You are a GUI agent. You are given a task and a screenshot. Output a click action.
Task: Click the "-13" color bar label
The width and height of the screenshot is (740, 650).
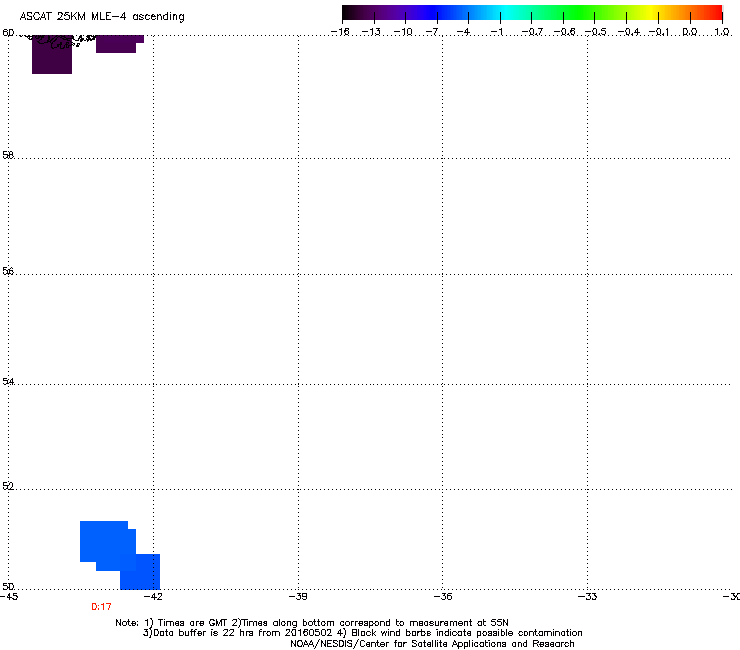click(x=371, y=32)
